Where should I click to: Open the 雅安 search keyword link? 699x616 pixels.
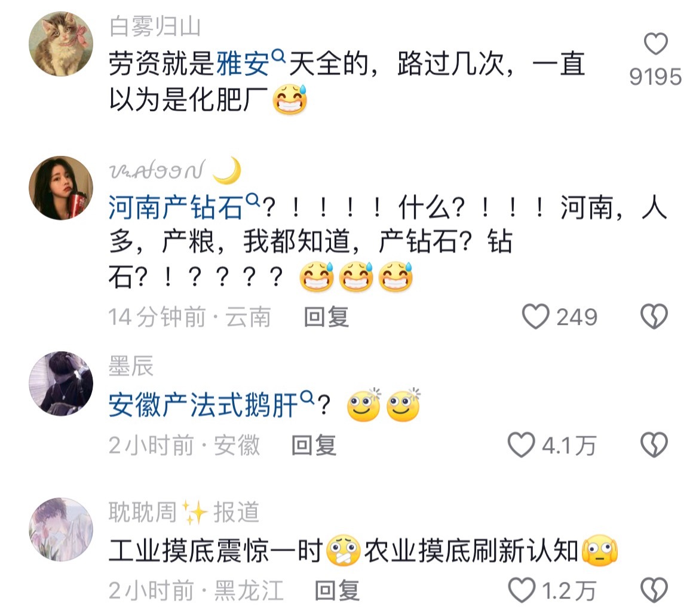[x=243, y=64]
